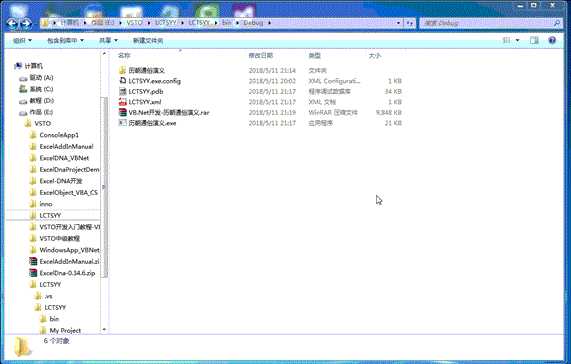Click the 驱动 (A:) drive icon

(23, 78)
